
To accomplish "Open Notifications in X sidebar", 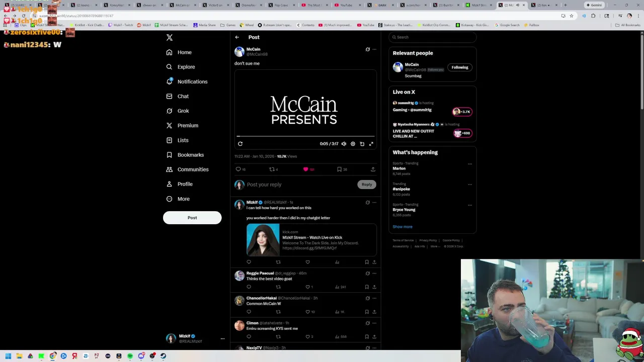I will pos(187,81).
